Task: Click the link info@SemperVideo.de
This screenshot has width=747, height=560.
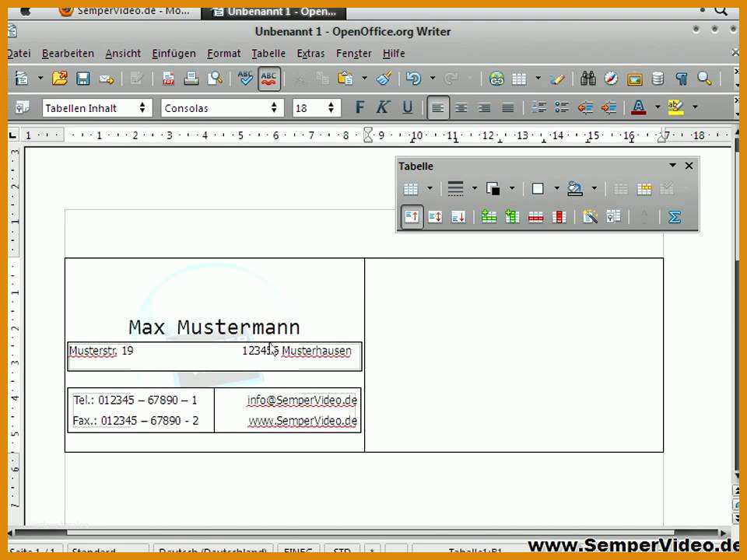Action: click(302, 401)
